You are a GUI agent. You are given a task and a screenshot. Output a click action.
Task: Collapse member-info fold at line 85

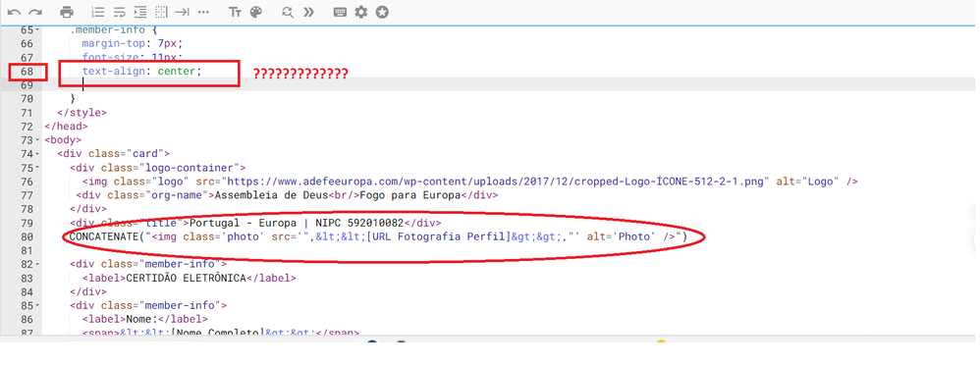pos(37,305)
